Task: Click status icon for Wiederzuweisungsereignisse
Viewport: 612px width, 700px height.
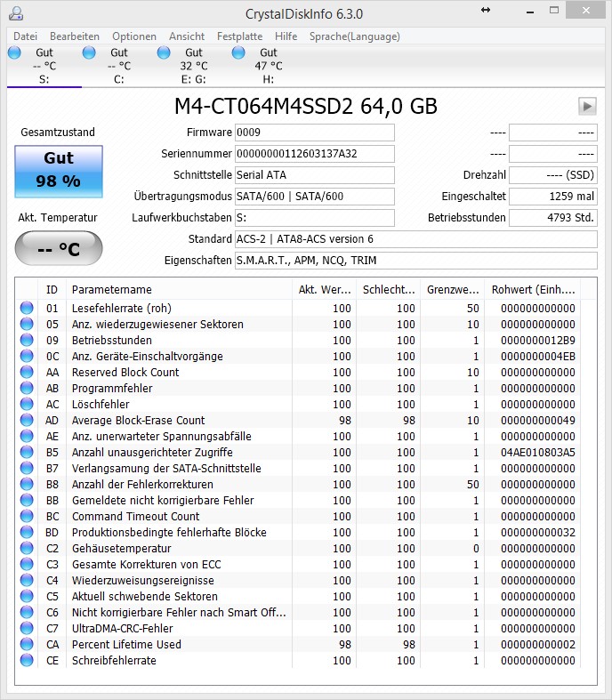Action: 27,580
